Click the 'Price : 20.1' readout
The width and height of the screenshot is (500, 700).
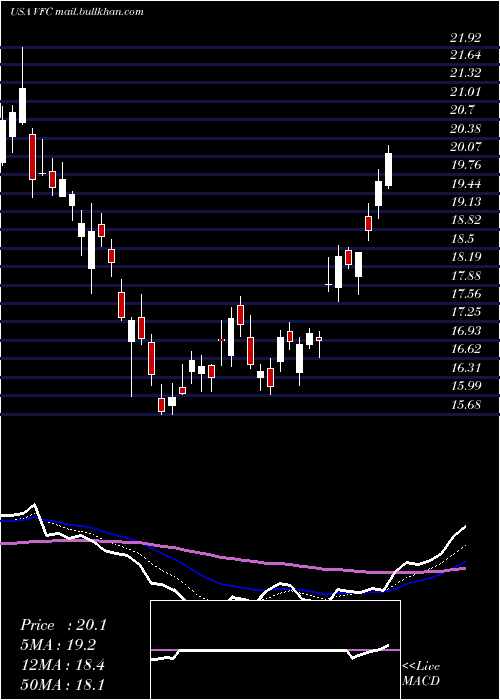(63, 625)
